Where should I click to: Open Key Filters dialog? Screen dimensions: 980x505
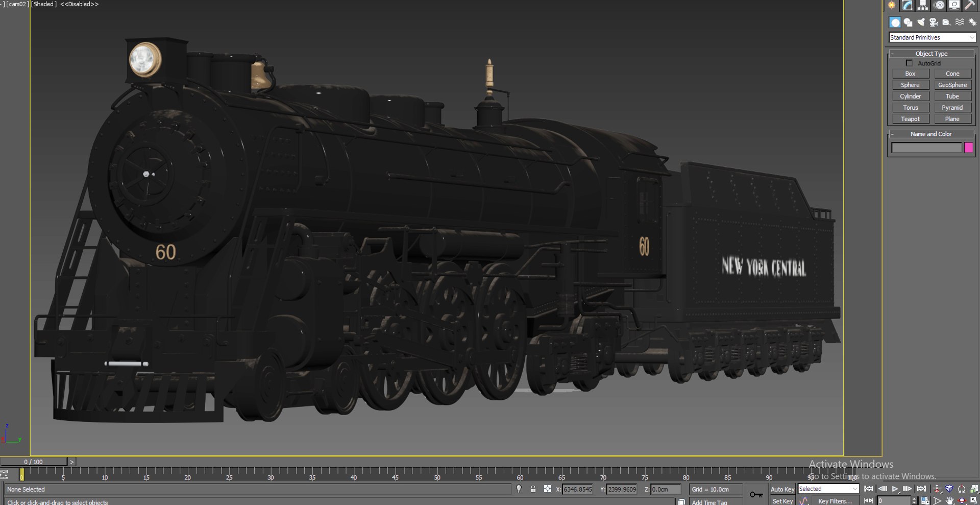pyautogui.click(x=835, y=501)
